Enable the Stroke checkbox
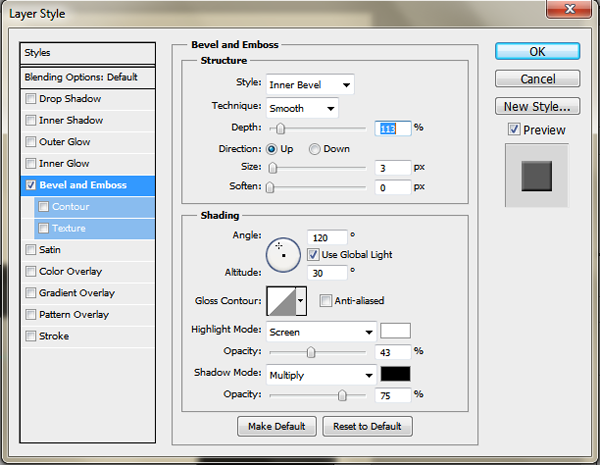This screenshot has width=600, height=465. (31, 336)
